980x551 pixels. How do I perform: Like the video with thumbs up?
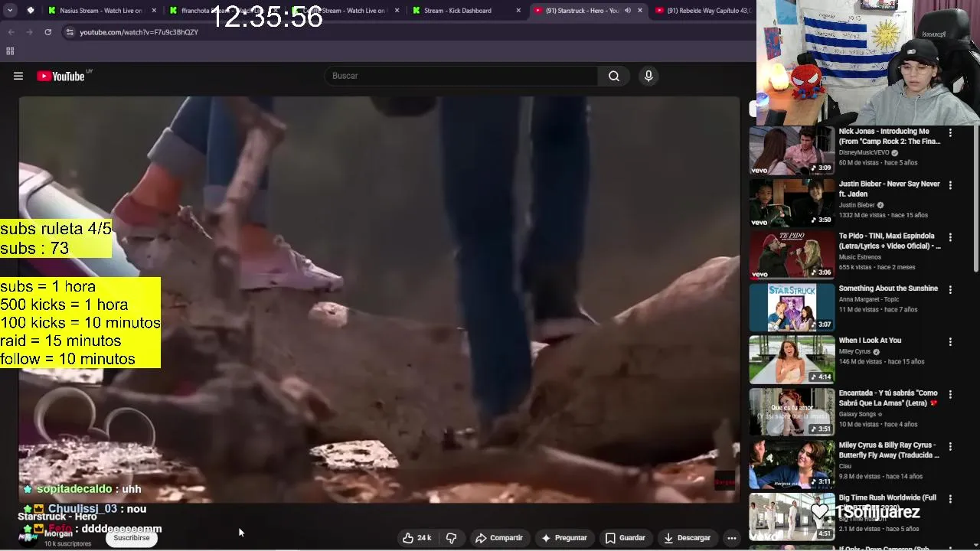417,538
